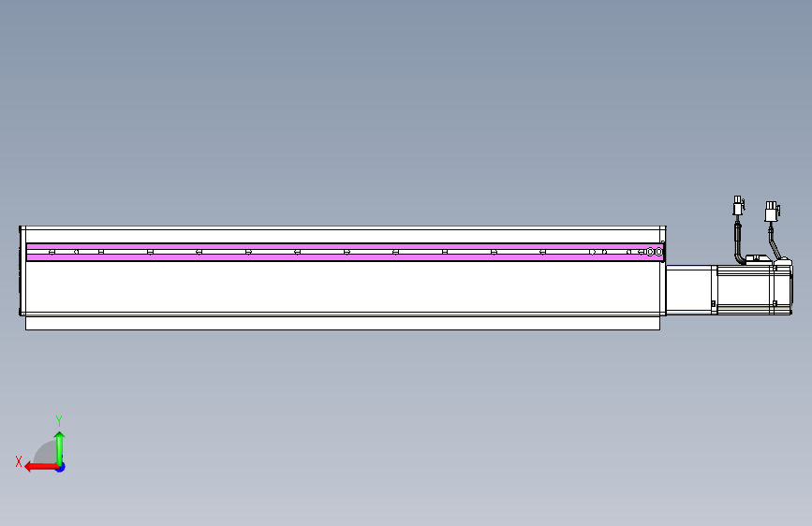Screen dimensions: 812x526
Task: Select the blue Z-axis dot at triad origin
Action: point(61,467)
